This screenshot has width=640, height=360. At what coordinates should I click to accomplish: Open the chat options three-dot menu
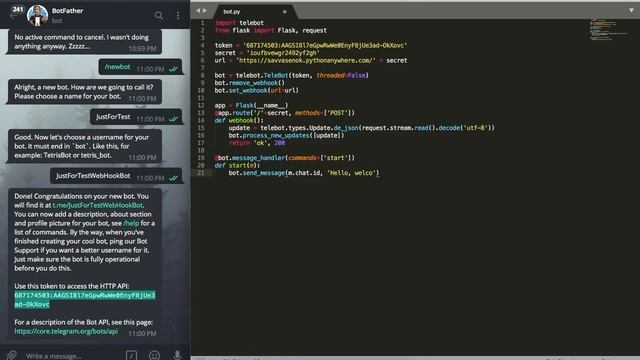[178, 16]
